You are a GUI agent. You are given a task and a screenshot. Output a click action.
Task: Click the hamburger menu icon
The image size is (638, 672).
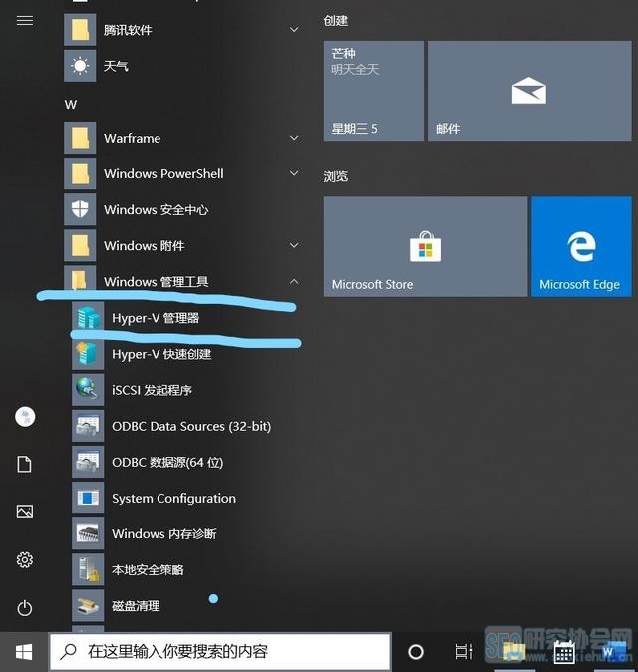24,21
